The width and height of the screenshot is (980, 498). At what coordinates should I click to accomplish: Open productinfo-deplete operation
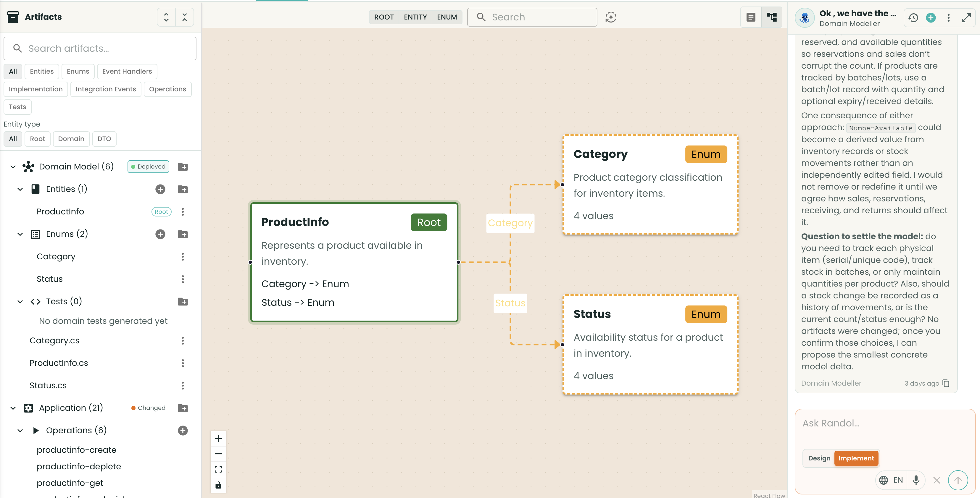point(79,466)
